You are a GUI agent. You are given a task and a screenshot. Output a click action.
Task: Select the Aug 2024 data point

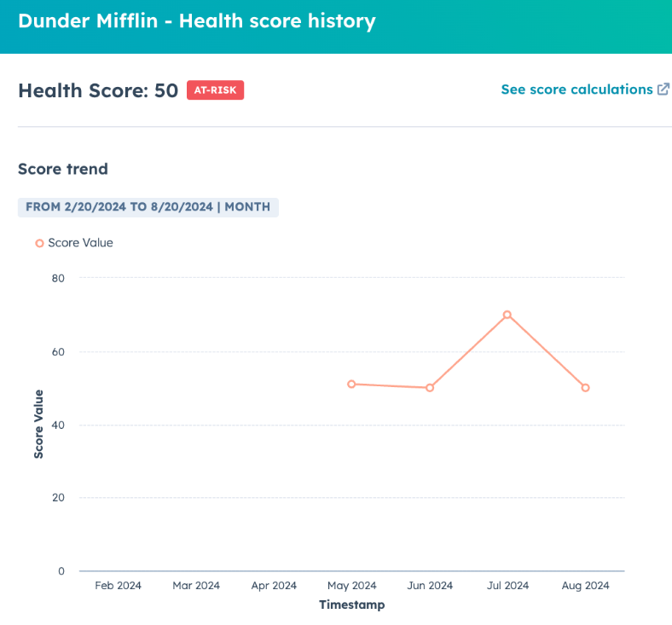pos(585,388)
